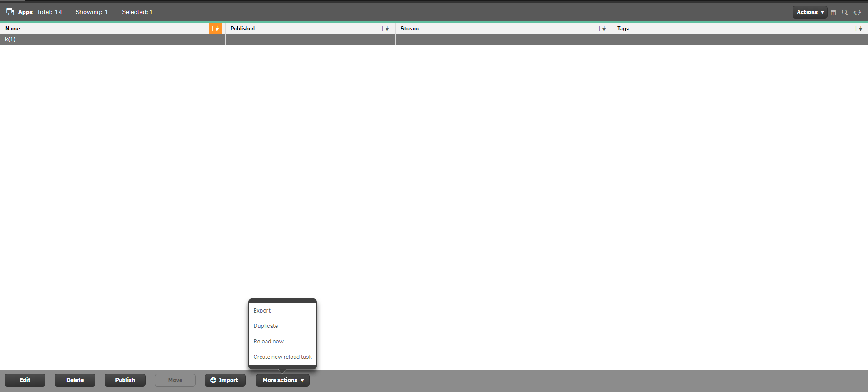Click the Edit button

(25, 380)
